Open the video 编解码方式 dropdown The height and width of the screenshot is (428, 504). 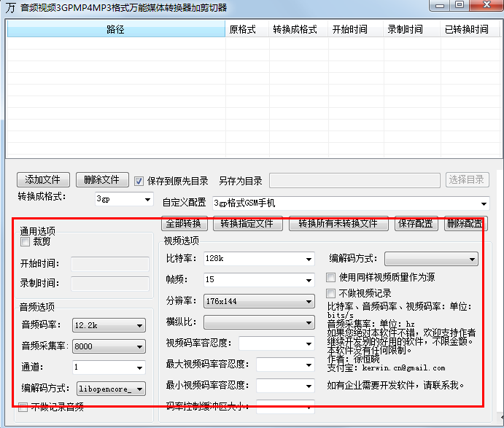click(431, 259)
